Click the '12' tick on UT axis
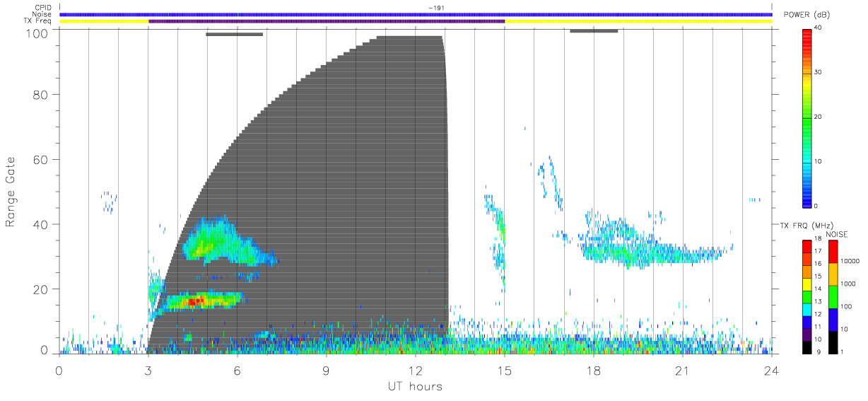 click(416, 370)
